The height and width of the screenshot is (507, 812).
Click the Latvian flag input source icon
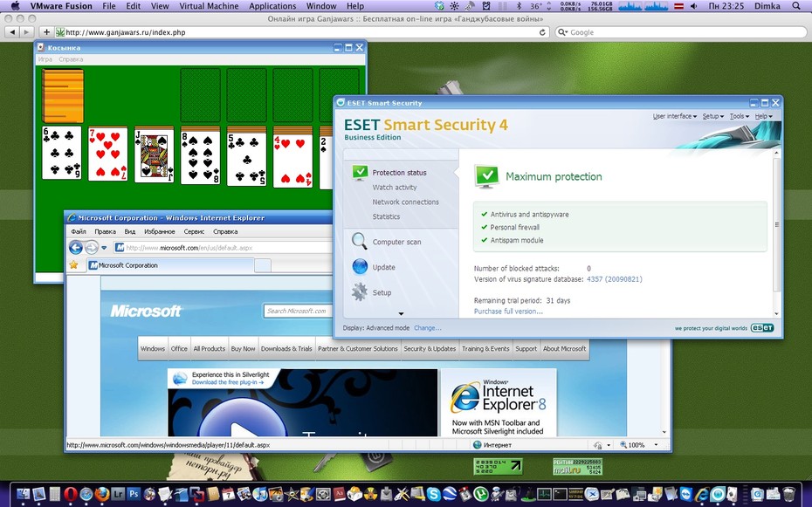pyautogui.click(x=678, y=6)
